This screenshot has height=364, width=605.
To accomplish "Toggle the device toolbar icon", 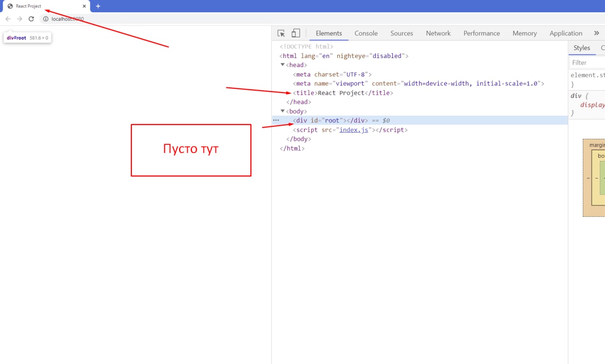I will pos(296,33).
